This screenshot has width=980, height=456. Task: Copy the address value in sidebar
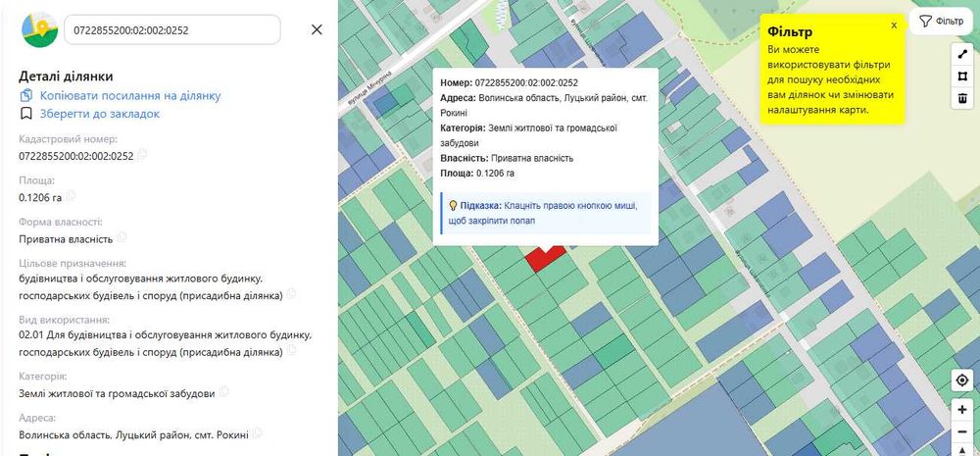tap(258, 432)
